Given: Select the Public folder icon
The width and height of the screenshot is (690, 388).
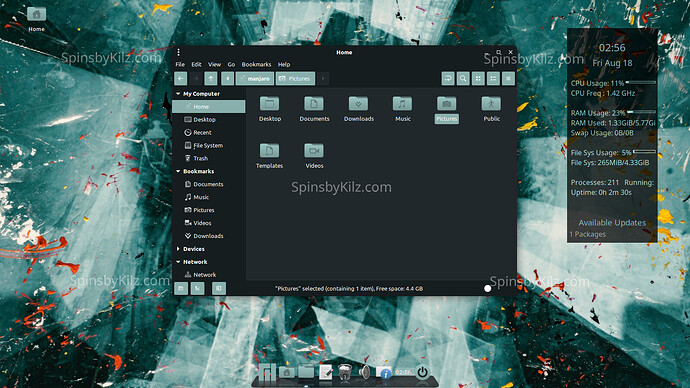Looking at the screenshot, I should pos(491,104).
